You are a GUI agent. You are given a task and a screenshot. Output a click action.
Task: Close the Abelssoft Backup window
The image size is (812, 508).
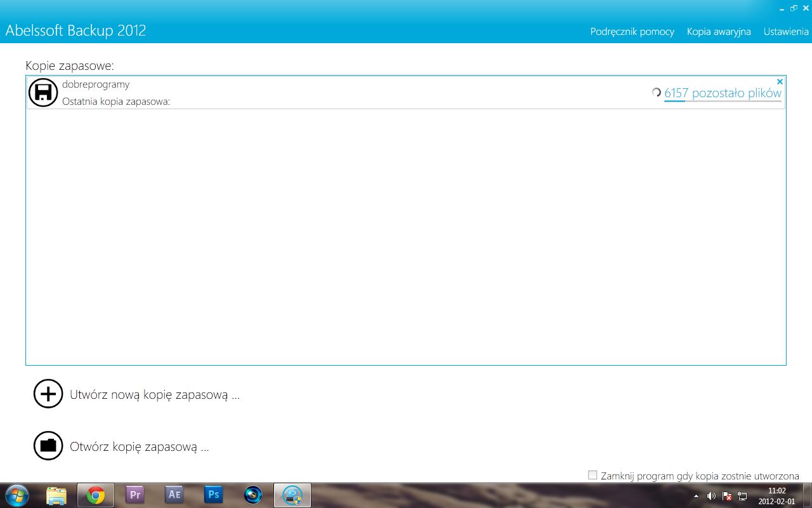point(806,8)
